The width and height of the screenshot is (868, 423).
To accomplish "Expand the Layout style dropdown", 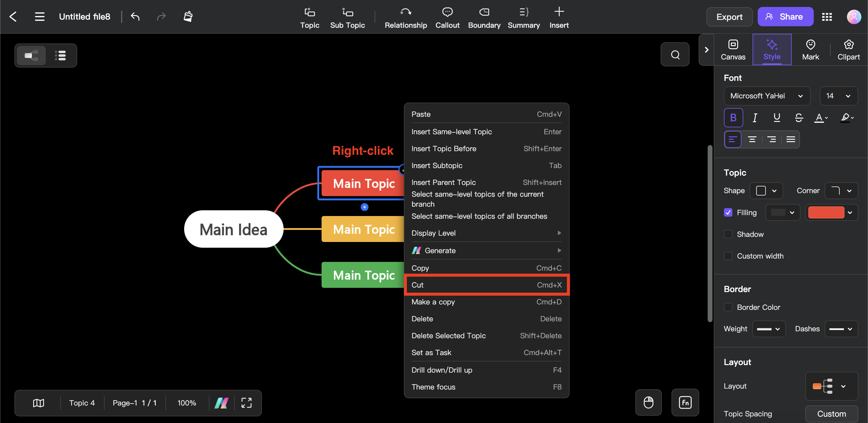I will [x=844, y=386].
